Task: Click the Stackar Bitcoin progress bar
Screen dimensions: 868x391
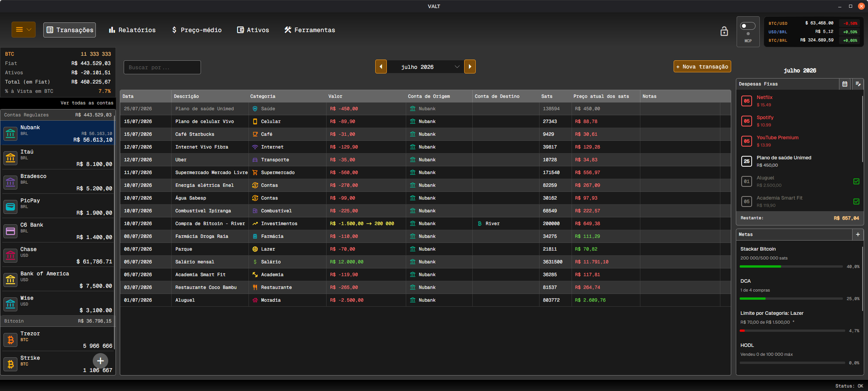Action: 791,266
